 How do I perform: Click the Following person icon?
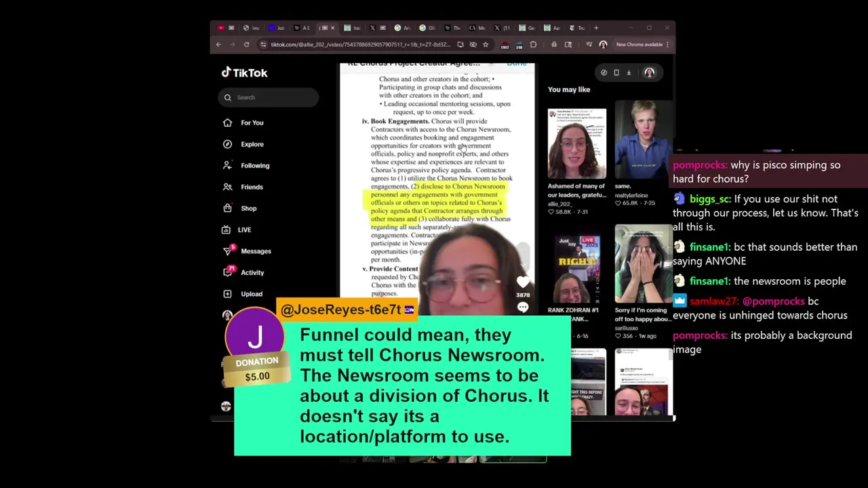(227, 165)
